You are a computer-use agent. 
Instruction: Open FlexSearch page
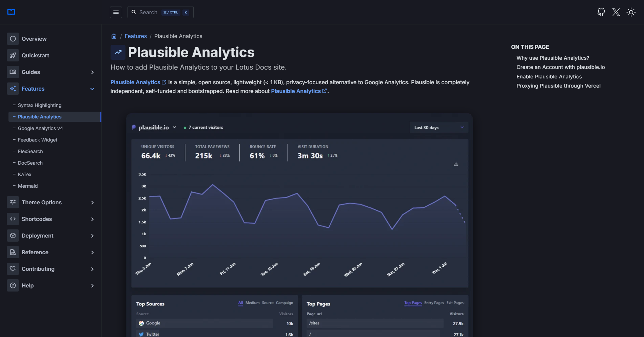[x=31, y=151]
